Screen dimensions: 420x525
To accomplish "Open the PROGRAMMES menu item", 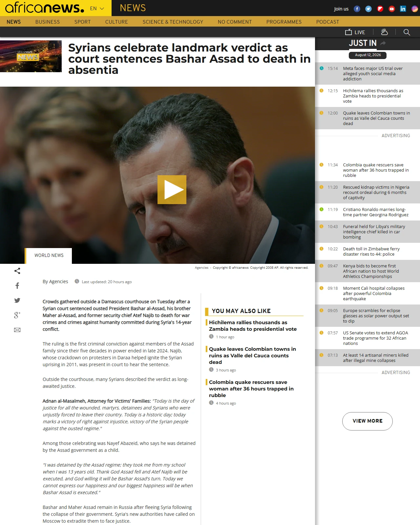I will click(284, 22).
